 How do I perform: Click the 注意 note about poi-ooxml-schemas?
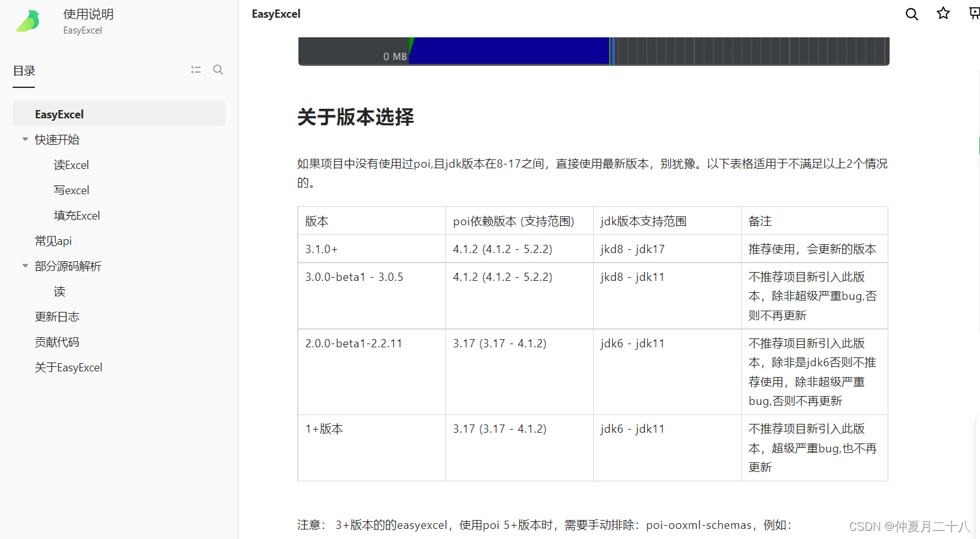click(x=544, y=525)
